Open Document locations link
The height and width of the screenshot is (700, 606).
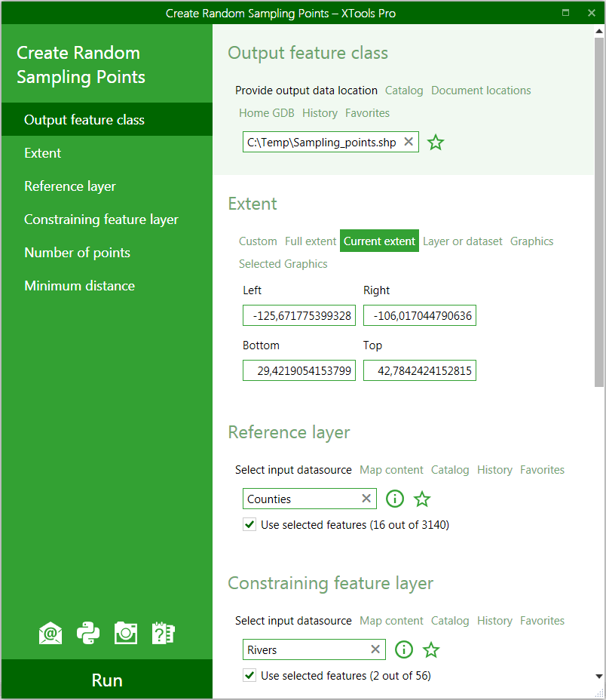[481, 91]
